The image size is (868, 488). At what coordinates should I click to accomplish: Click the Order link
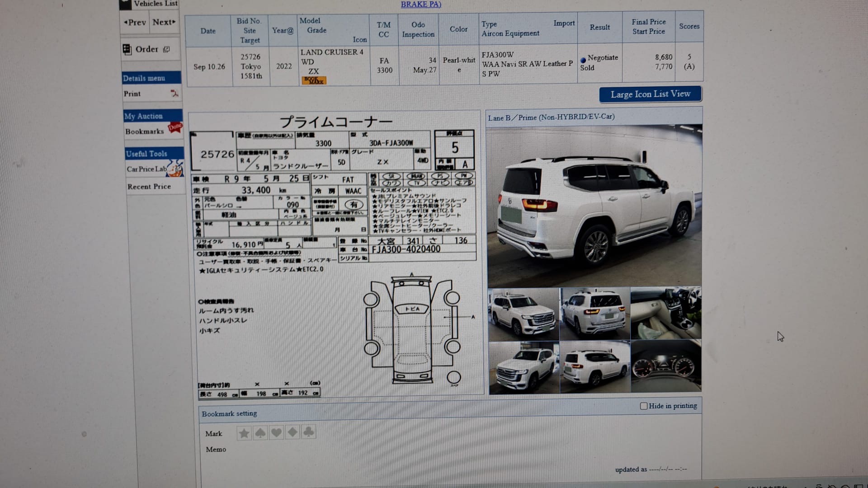click(147, 49)
